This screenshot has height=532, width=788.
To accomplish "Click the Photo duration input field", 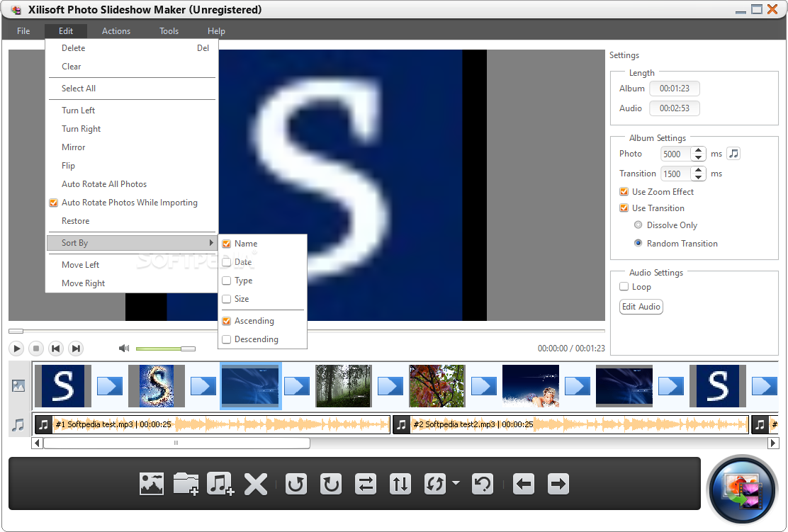I will pos(677,154).
